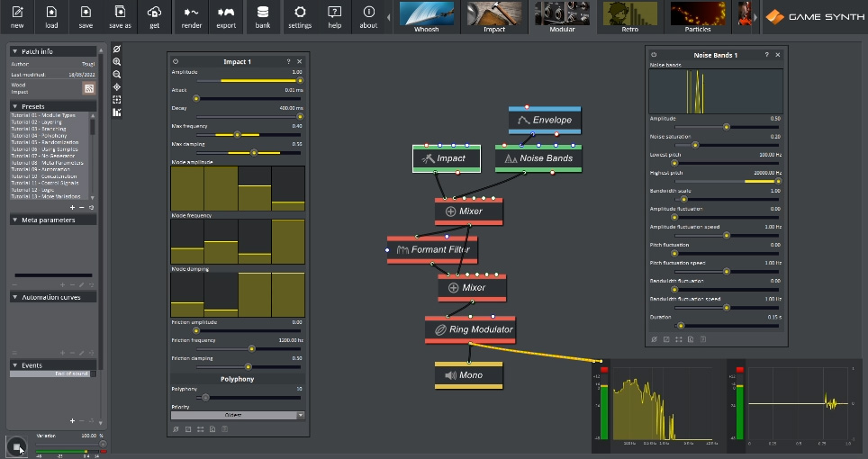Collapse the Patch info section

(15, 51)
